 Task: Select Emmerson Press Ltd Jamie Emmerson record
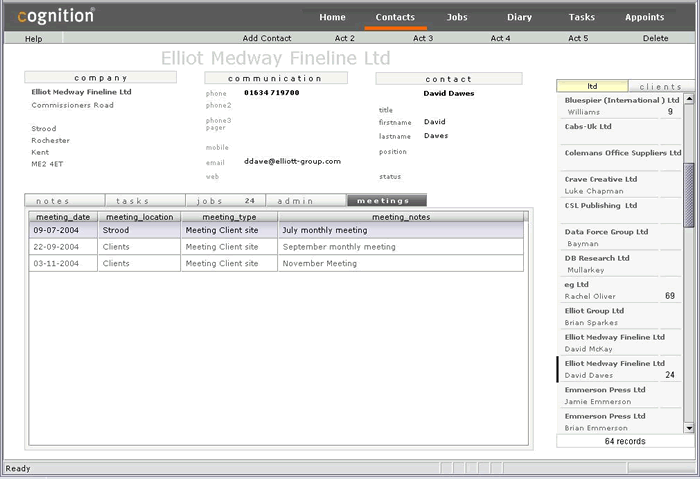click(x=621, y=396)
